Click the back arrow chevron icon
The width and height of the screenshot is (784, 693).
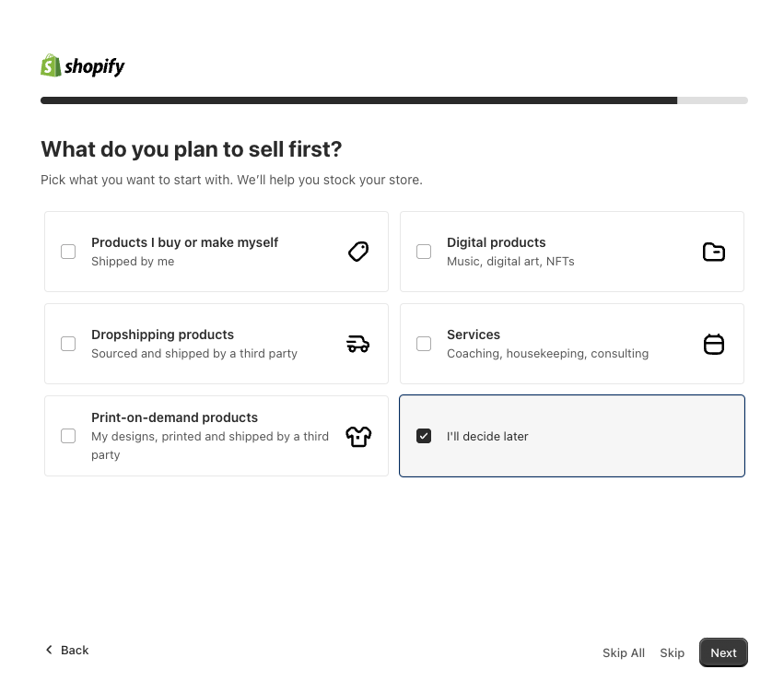(50, 650)
